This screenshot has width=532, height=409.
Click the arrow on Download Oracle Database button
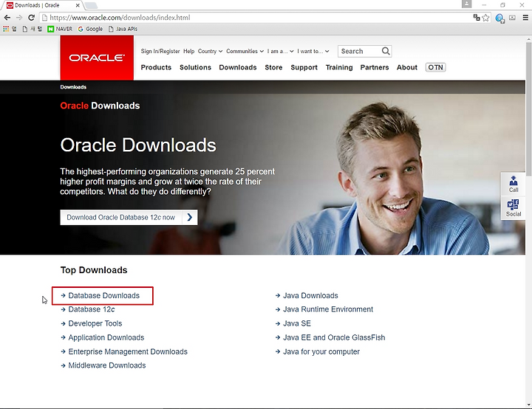point(190,217)
